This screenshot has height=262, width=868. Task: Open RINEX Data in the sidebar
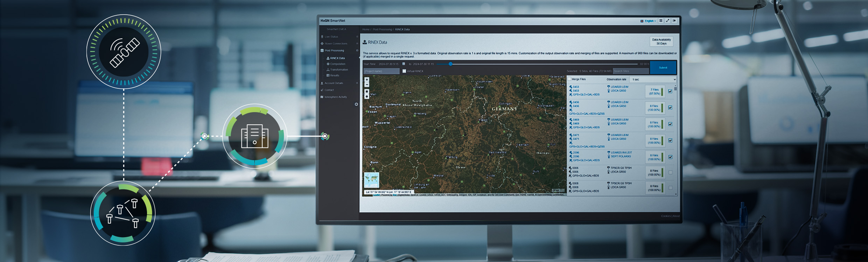click(337, 58)
